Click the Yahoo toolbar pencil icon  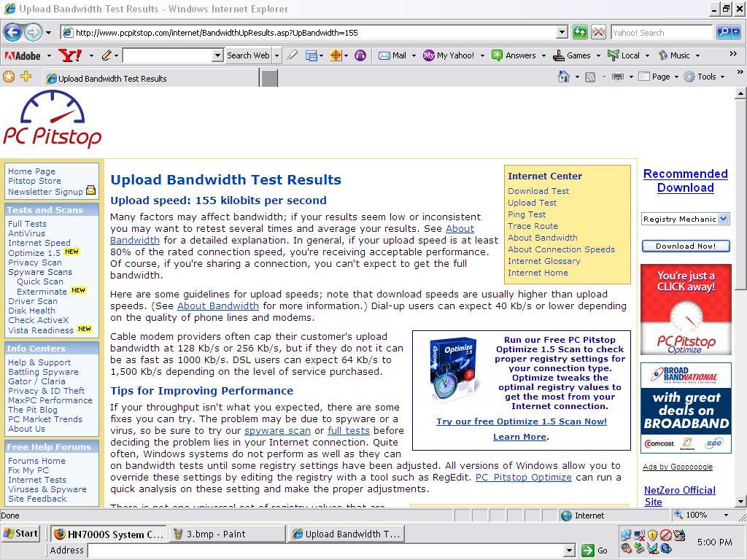[107, 55]
